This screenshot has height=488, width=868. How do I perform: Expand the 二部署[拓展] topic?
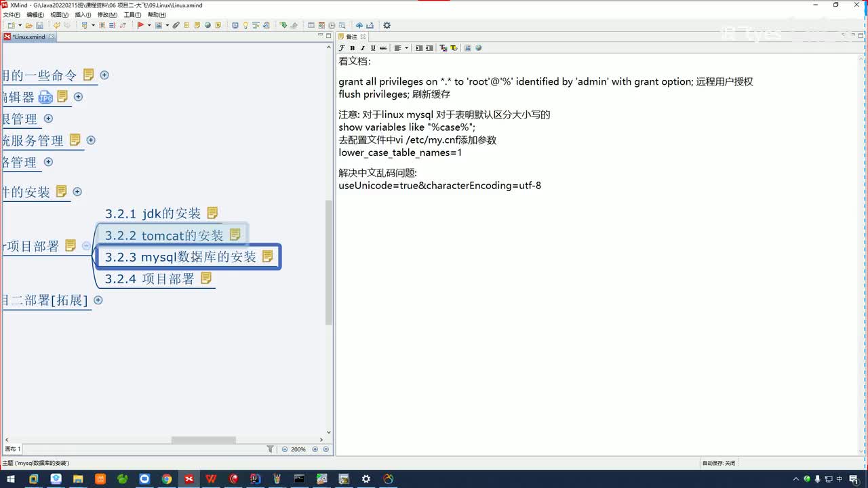[98, 300]
